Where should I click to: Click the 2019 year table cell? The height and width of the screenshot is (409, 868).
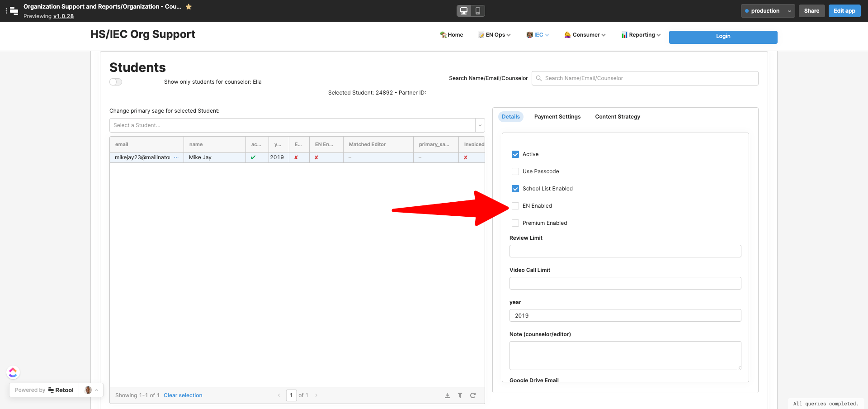(279, 157)
